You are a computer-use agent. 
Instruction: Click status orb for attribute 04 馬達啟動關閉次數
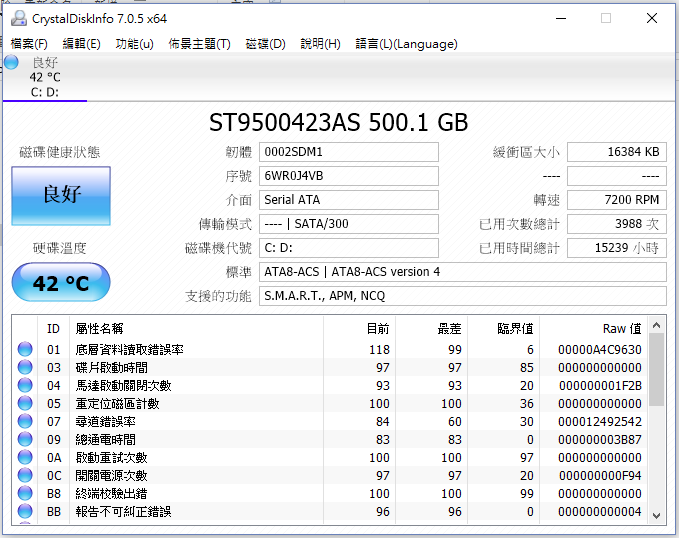[x=25, y=385]
